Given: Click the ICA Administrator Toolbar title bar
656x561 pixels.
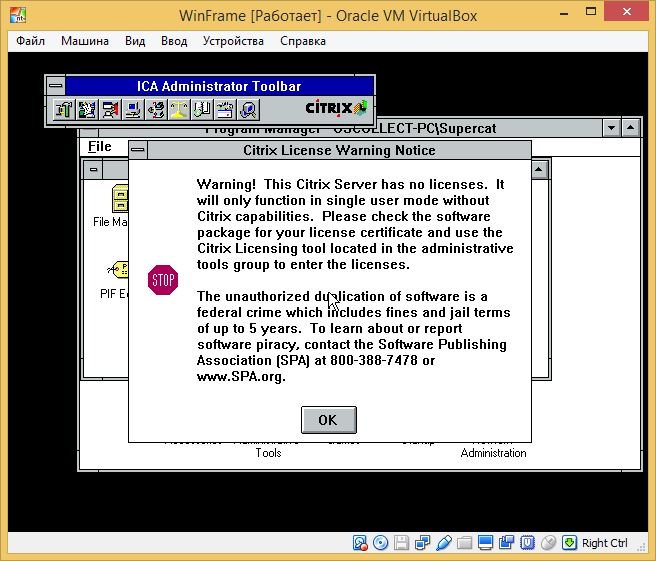Looking at the screenshot, I should 219,86.
